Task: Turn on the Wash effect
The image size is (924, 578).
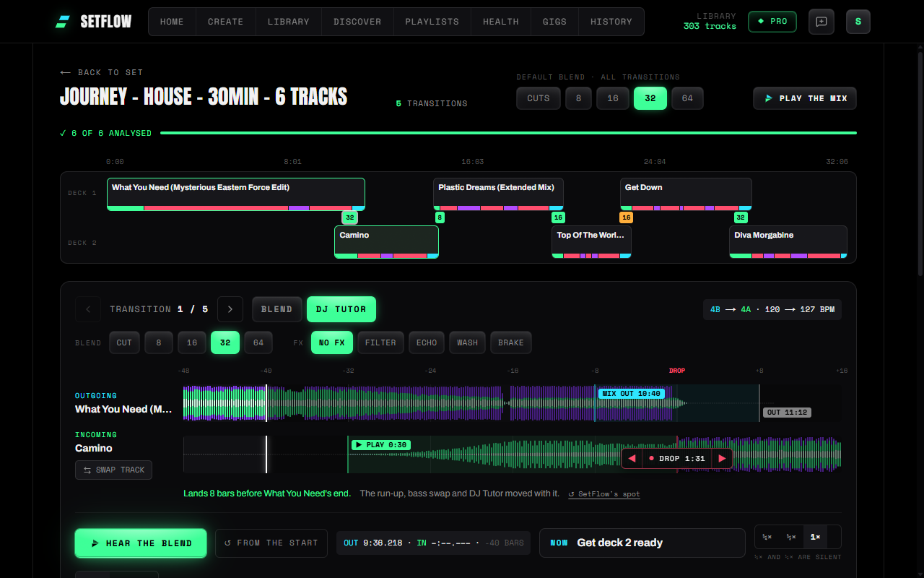Action: pos(468,342)
